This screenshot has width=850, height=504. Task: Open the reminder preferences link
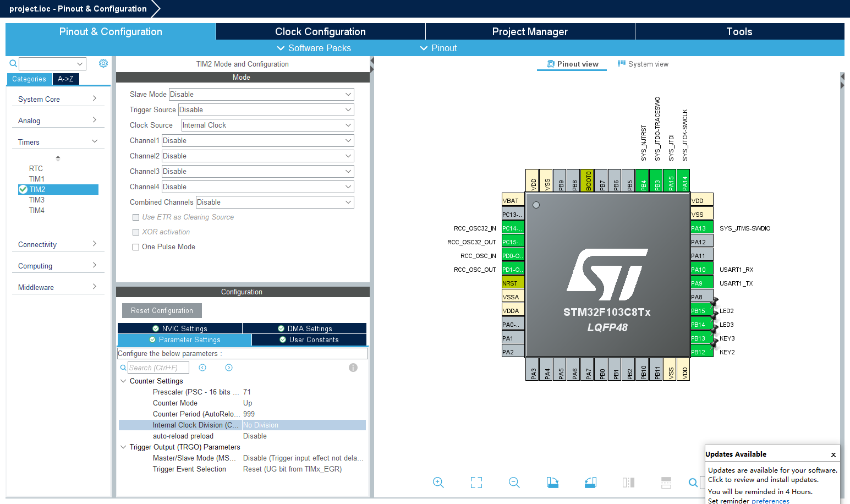coord(770,501)
